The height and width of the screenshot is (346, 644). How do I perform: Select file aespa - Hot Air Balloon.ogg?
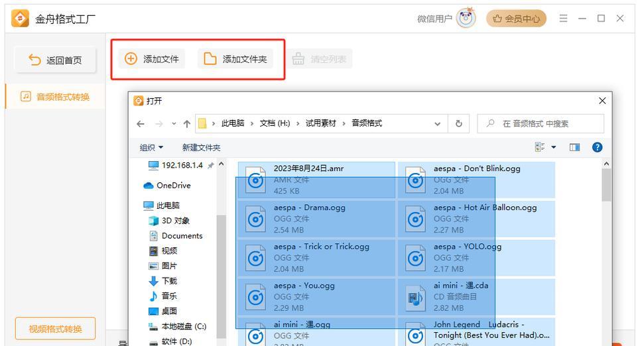point(476,219)
